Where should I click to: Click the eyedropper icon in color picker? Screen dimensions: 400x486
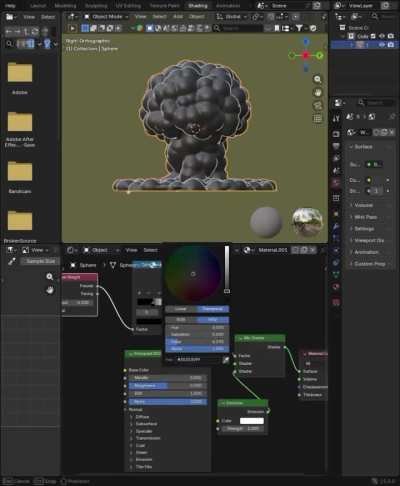(226, 360)
